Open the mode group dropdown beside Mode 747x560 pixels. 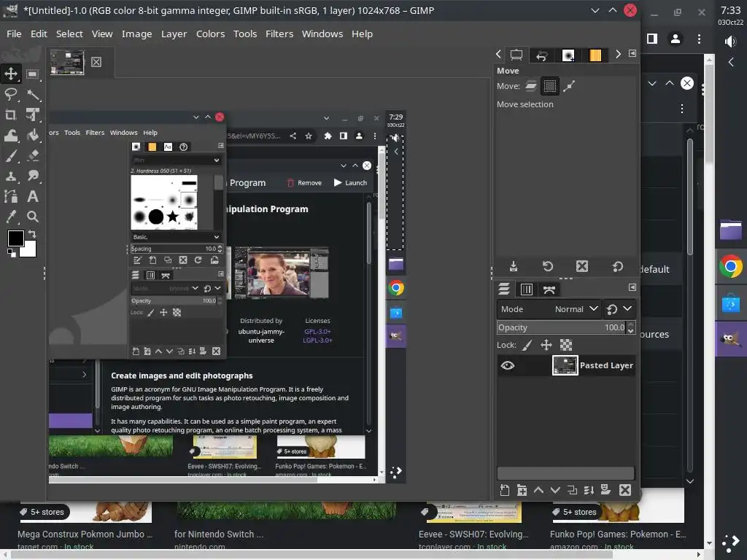(619, 309)
